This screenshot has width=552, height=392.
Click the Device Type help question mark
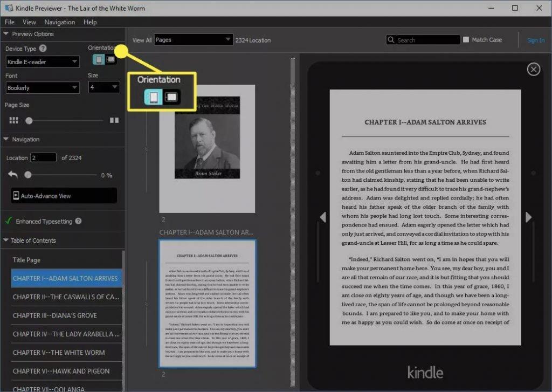point(43,48)
